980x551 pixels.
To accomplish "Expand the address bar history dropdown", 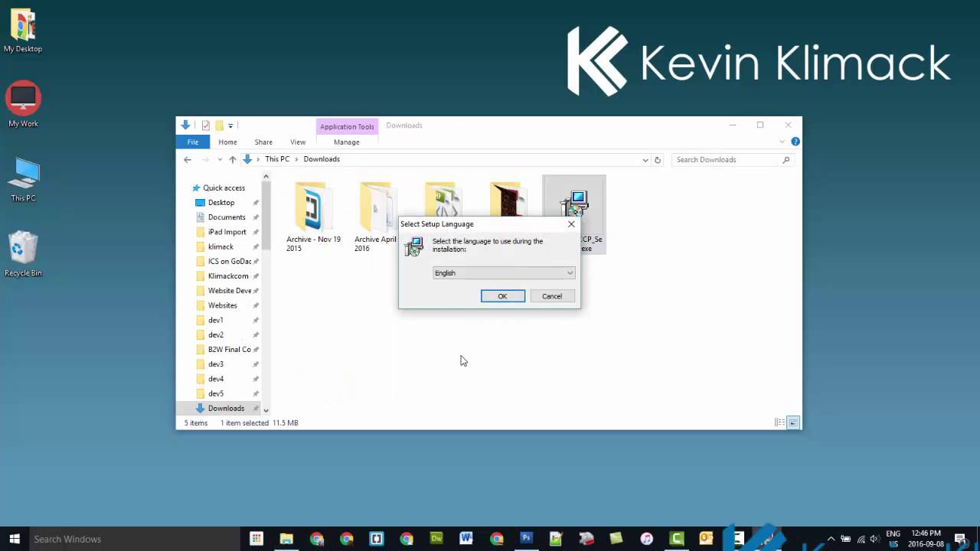I will [645, 160].
